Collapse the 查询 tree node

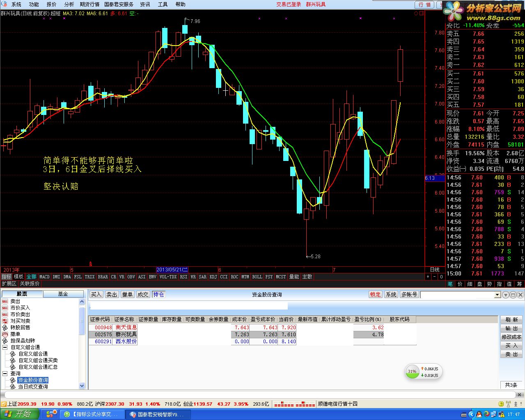[5, 374]
